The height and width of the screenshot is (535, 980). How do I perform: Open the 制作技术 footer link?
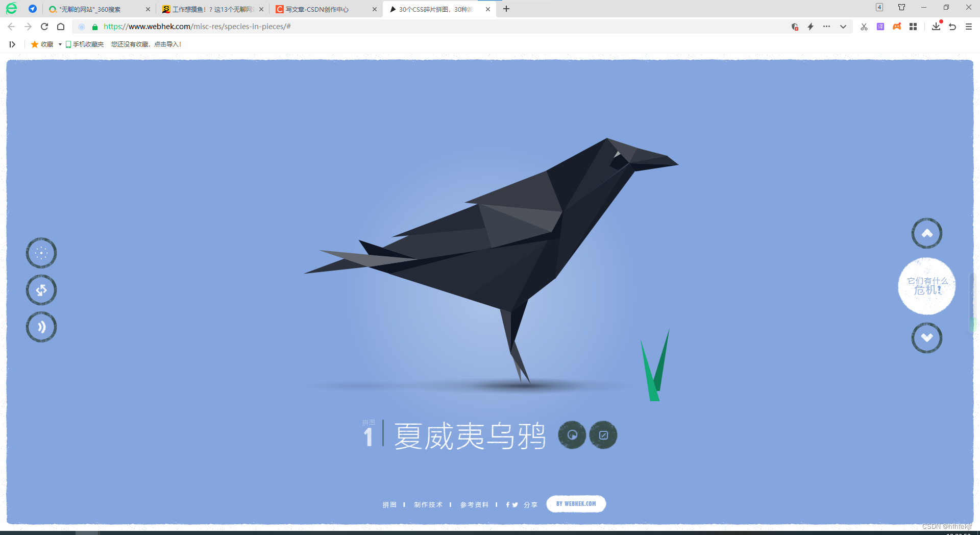[x=428, y=504]
